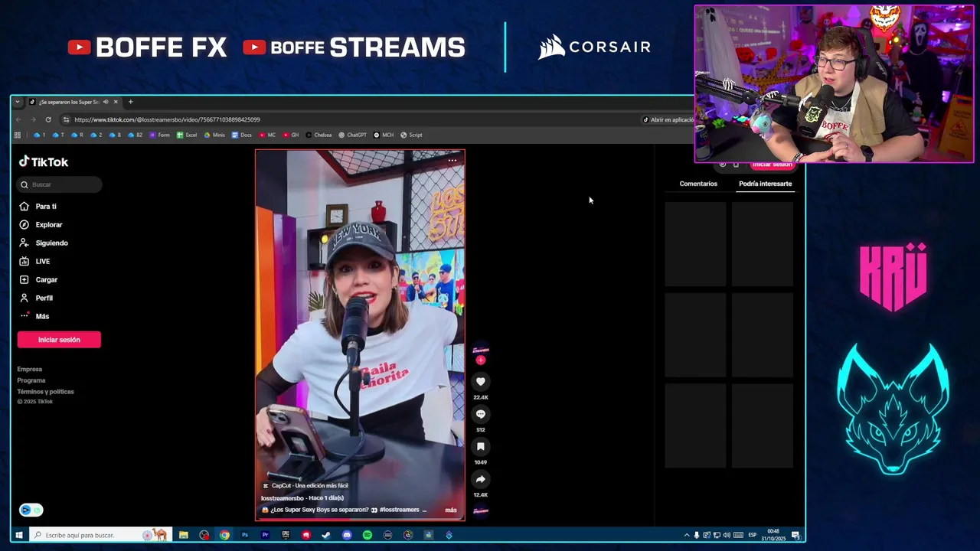Open comments via the speech bubble icon
The image size is (980, 551).
[x=481, y=414]
